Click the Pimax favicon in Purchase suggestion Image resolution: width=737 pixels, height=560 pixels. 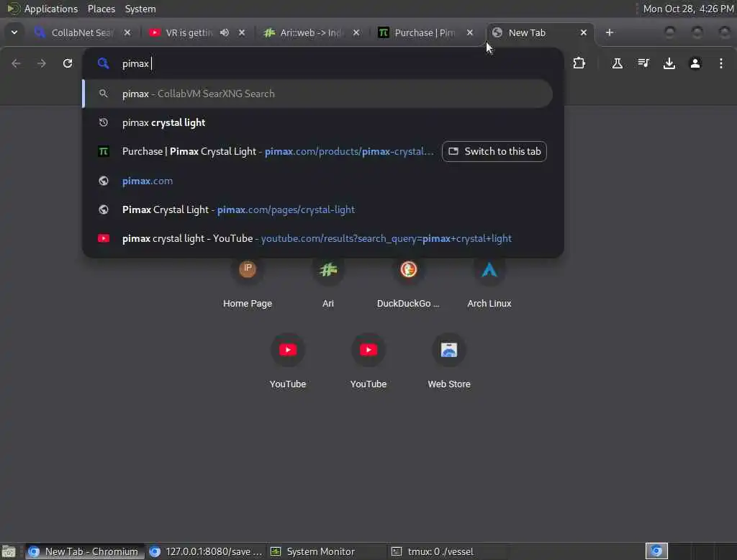pos(104,151)
